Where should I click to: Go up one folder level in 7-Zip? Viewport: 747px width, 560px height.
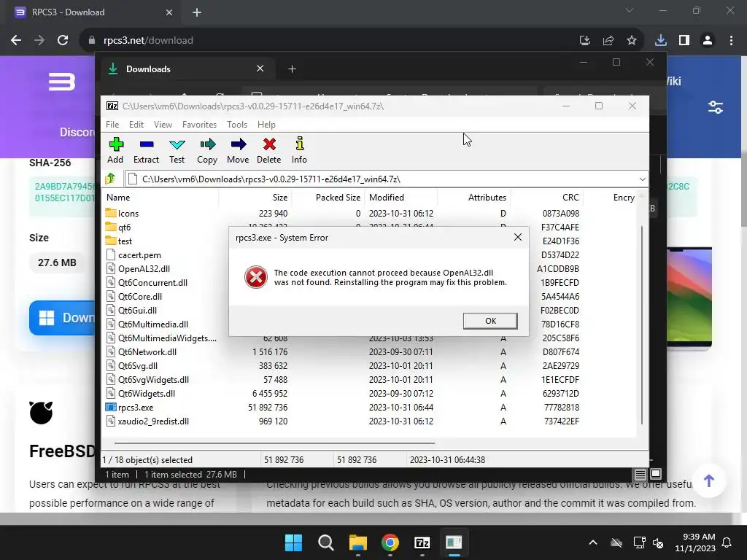(x=111, y=179)
